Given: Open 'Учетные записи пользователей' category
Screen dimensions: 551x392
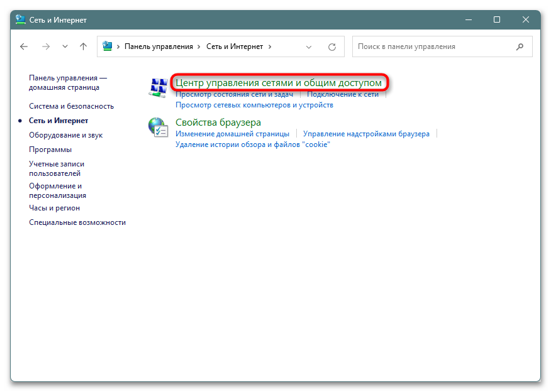Looking at the screenshot, I should coord(57,168).
